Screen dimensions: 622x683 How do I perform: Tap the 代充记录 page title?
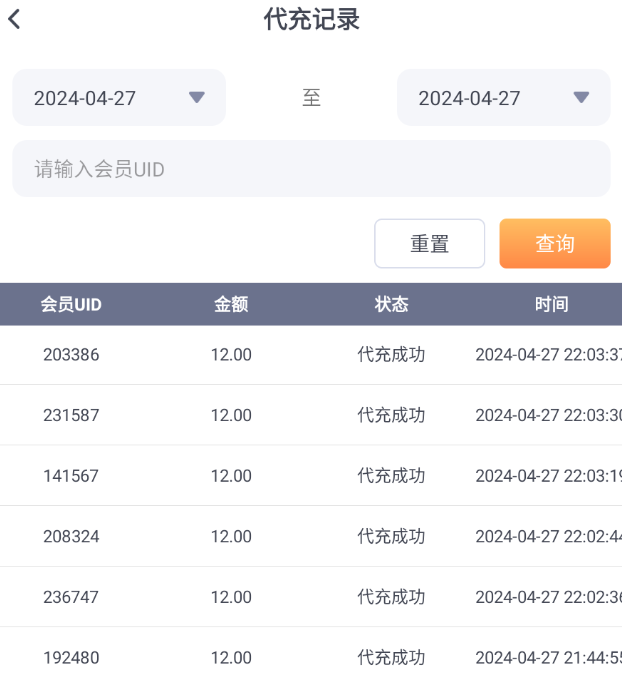(311, 19)
